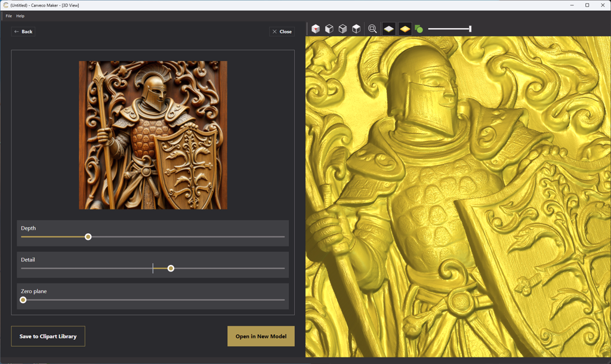The width and height of the screenshot is (611, 364).
Task: Toggle the white material plane display
Action: click(388, 29)
